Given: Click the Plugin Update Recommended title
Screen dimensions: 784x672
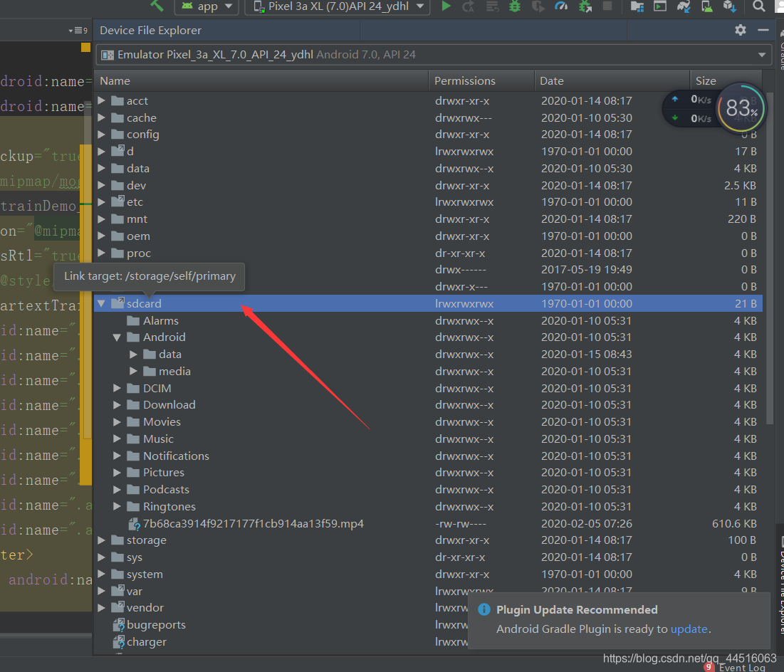Looking at the screenshot, I should pos(577,609).
